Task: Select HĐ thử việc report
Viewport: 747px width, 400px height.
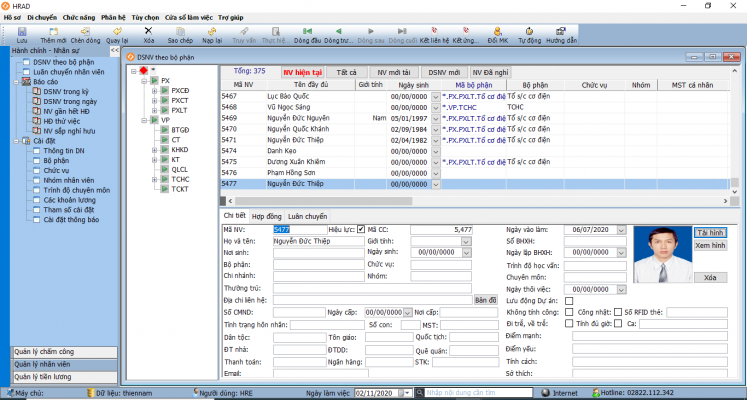Action: point(61,121)
